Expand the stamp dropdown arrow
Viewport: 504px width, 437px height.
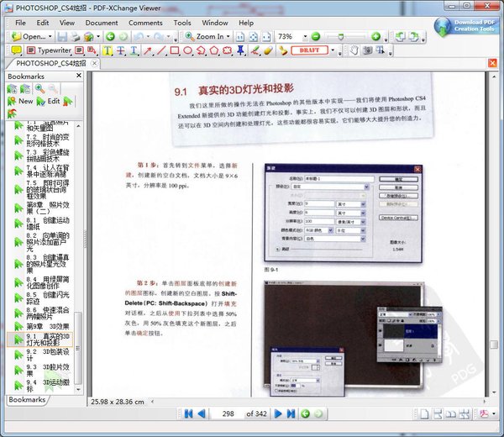(x=333, y=50)
